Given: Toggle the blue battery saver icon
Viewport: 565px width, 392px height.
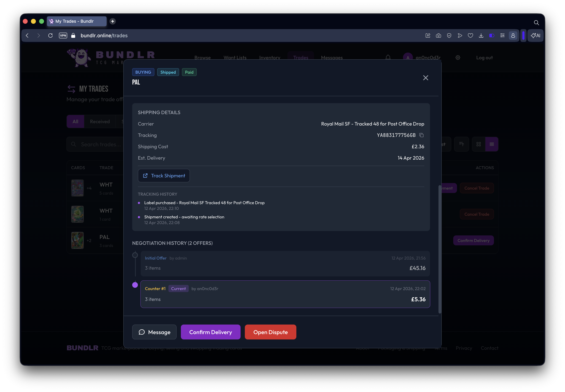Looking at the screenshot, I should 491,36.
